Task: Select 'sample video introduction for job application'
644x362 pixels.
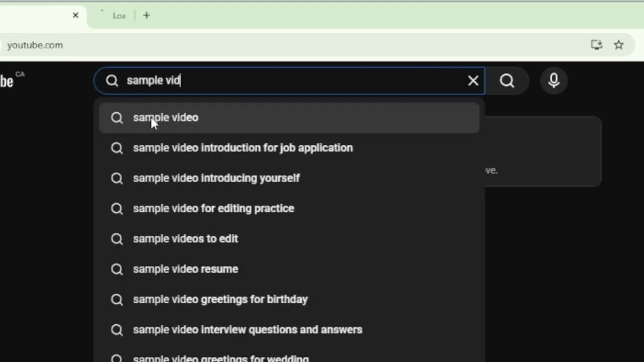Action: (x=243, y=147)
